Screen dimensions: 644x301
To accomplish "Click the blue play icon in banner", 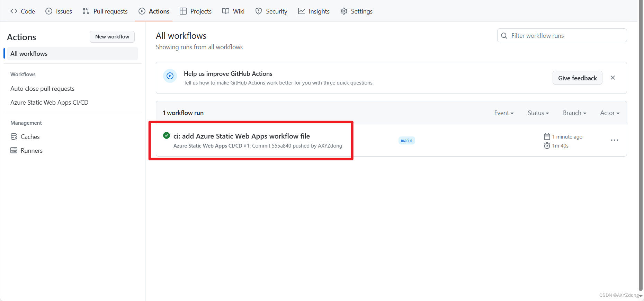I will (x=170, y=76).
